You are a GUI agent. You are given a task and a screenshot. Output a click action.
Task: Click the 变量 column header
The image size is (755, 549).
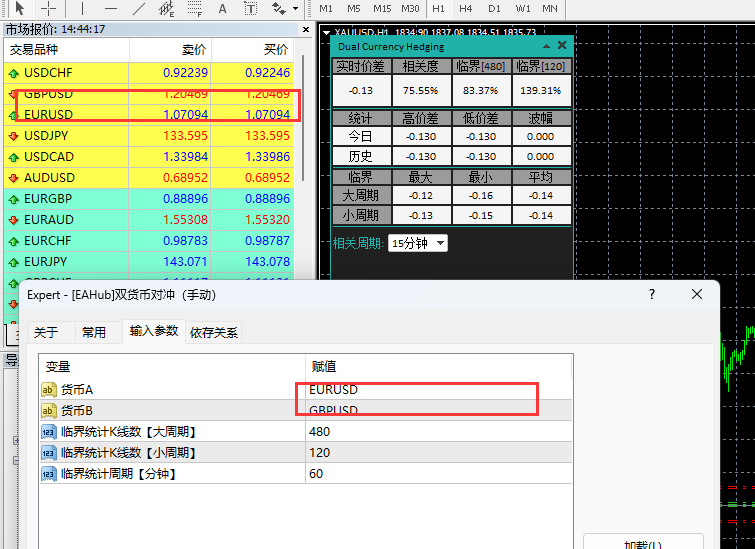click(x=172, y=366)
